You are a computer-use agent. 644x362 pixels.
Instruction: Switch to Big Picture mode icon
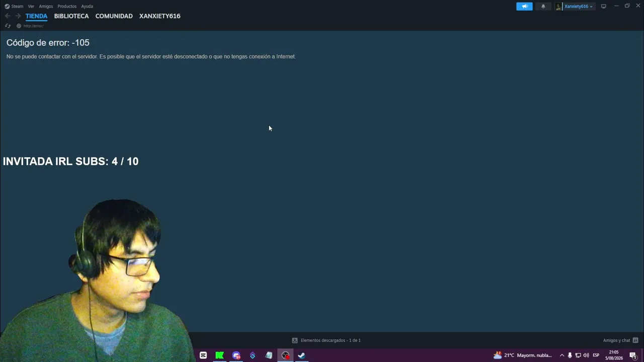tap(604, 7)
